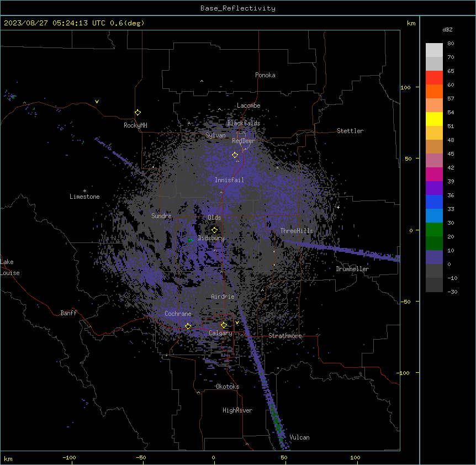Click the Airdrie city label
This screenshot has width=476, height=465.
[x=223, y=297]
